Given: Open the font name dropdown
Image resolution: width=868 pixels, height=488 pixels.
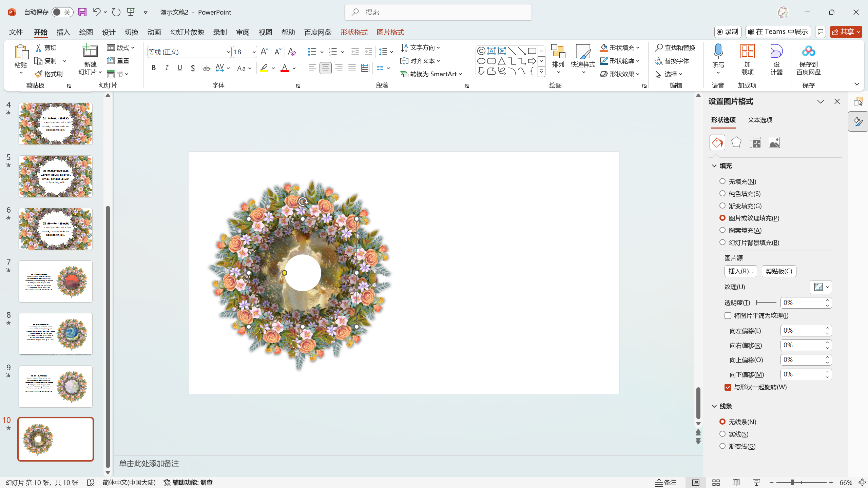Looking at the screenshot, I should pos(228,52).
